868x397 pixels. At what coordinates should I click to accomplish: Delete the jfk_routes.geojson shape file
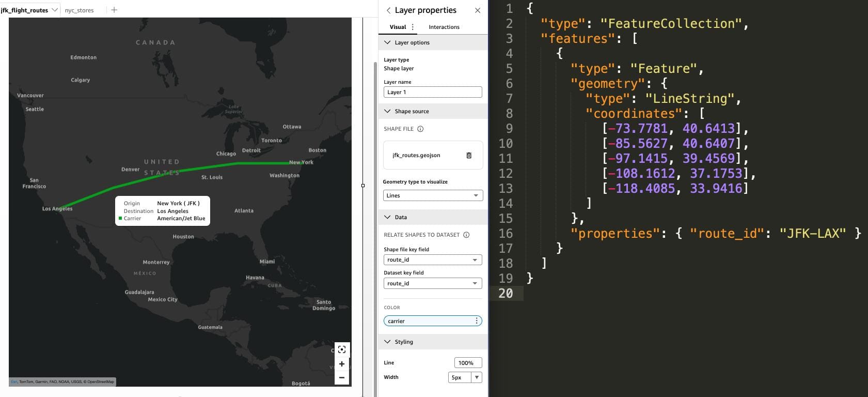coord(469,155)
